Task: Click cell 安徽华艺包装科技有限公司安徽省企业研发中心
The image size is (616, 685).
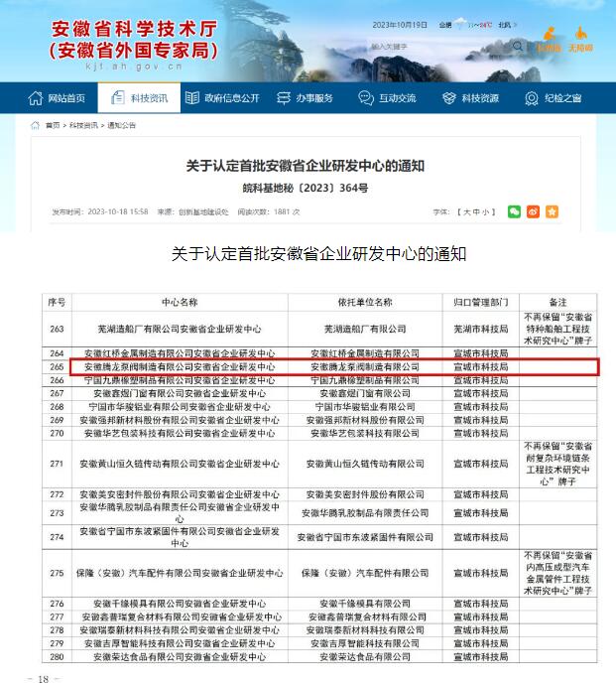Action: point(180,434)
